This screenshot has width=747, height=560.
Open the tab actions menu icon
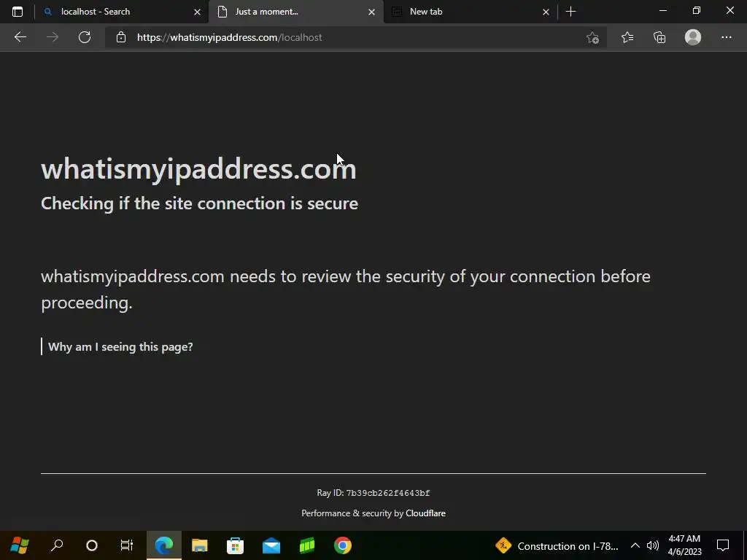(x=18, y=12)
